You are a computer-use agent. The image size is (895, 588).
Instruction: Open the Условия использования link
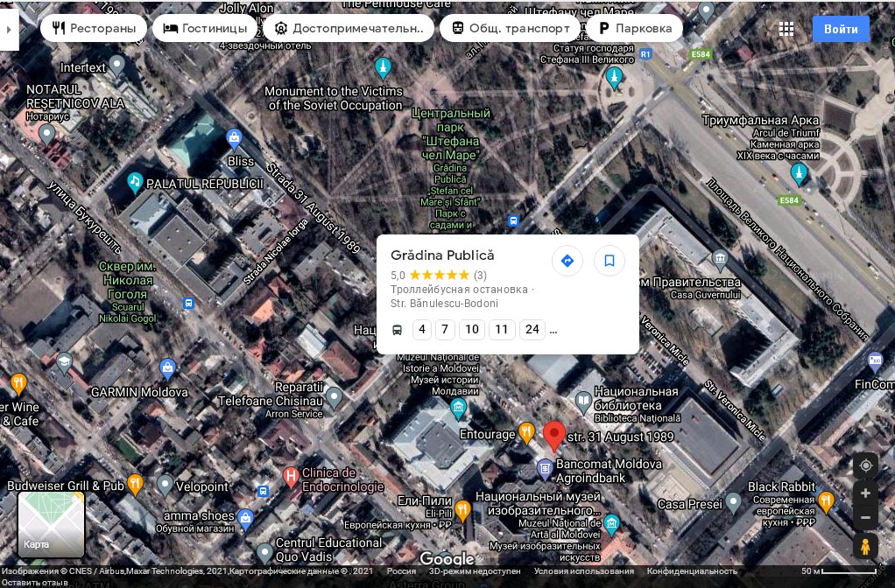[583, 571]
